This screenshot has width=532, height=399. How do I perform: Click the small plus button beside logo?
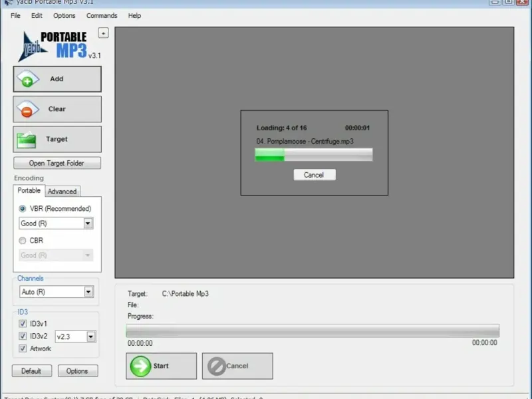[104, 33]
